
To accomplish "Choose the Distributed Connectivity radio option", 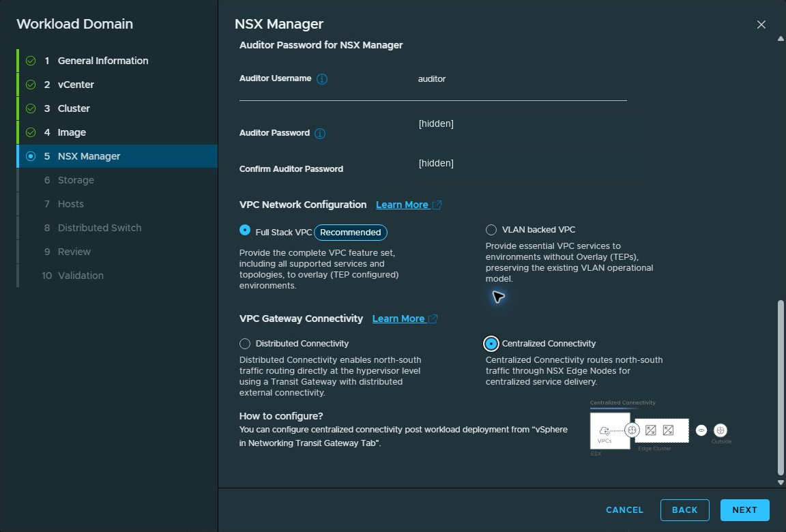I will (x=245, y=344).
